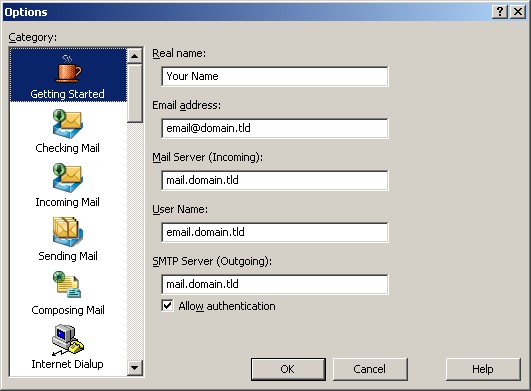531x391 pixels.
Task: Open the Internet Dialup computer icon
Action: pyautogui.click(x=68, y=340)
